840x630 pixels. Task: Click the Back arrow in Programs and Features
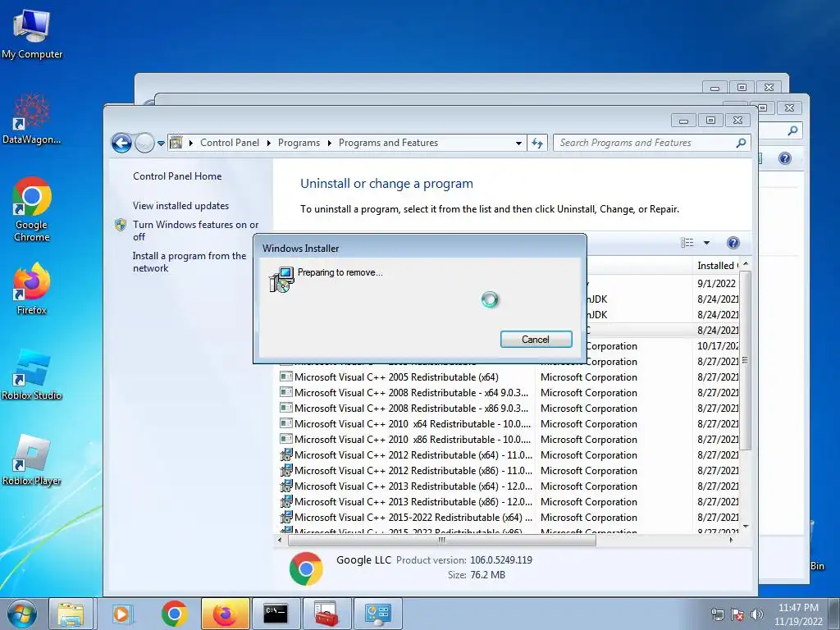[x=121, y=143]
